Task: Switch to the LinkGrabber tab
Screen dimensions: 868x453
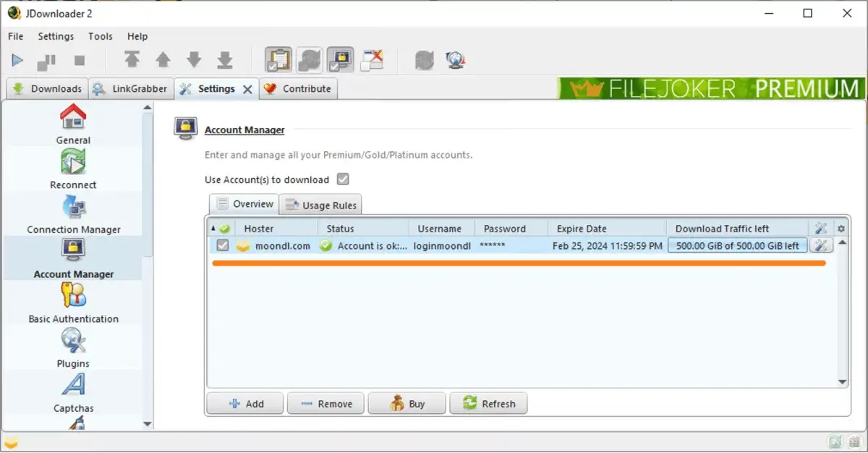Action: pos(131,89)
